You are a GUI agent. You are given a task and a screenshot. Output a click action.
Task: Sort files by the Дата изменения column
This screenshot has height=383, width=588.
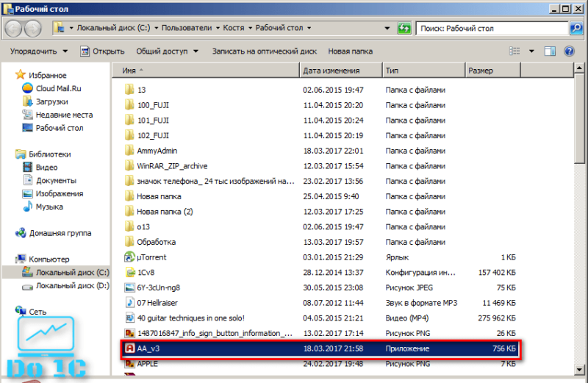coord(341,71)
